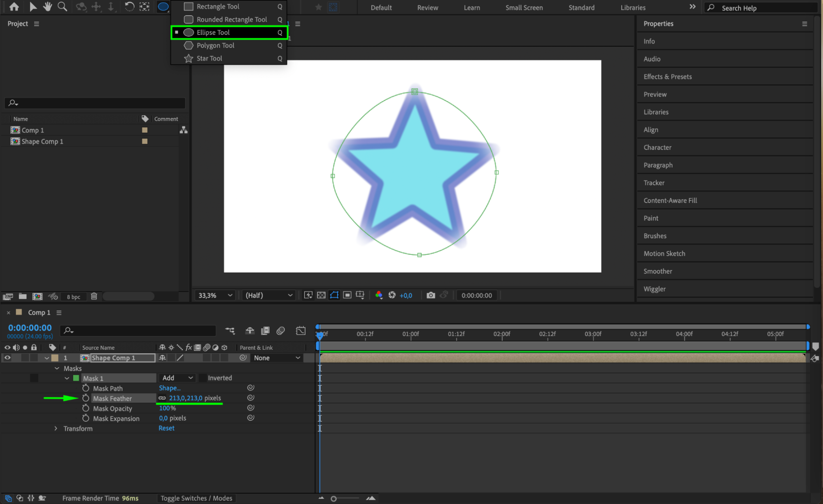Take snapshot with camera icon

(431, 295)
